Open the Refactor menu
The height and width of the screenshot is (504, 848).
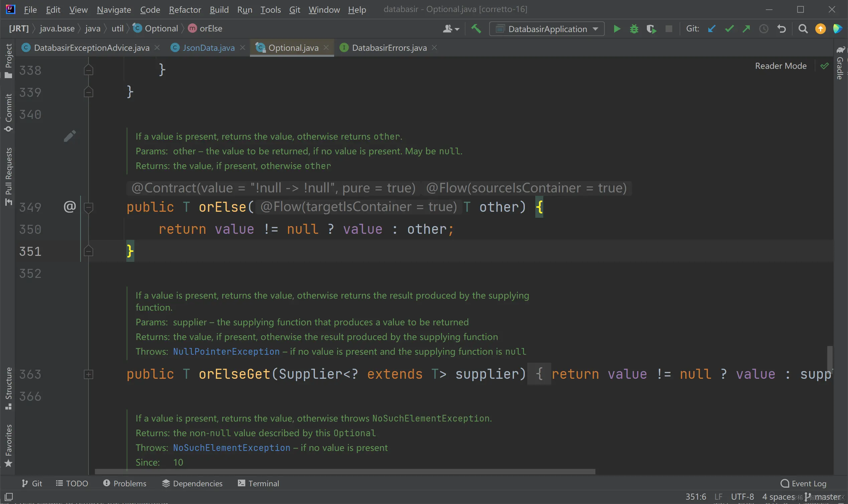(x=185, y=9)
